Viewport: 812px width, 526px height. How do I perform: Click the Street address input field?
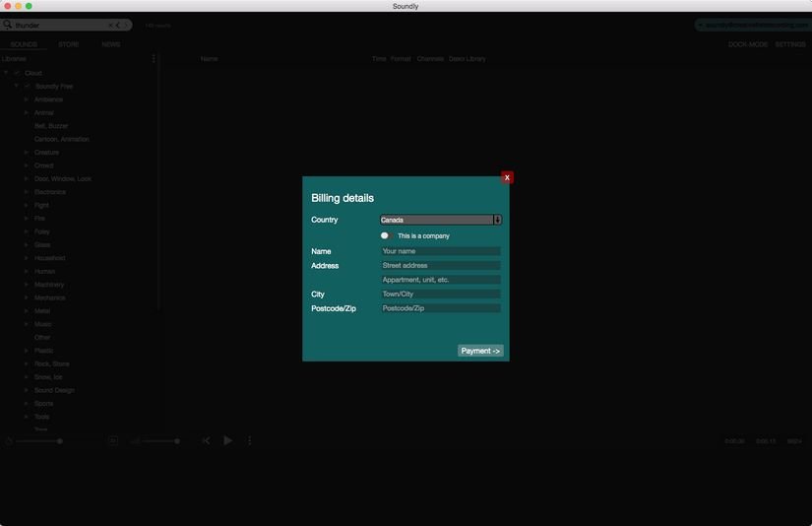440,265
